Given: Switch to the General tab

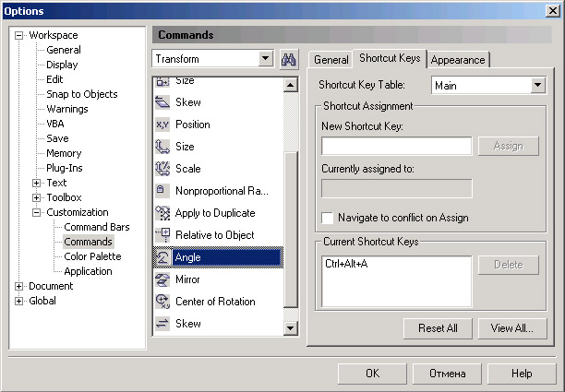Looking at the screenshot, I should click(331, 60).
